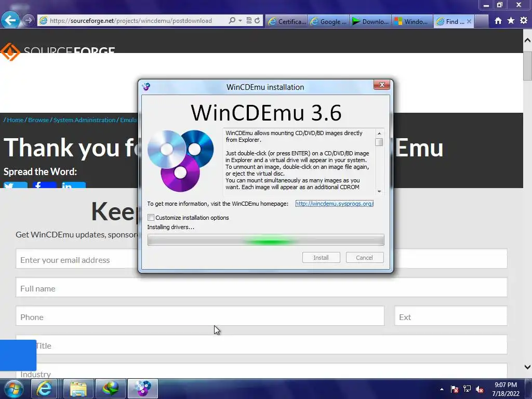
Task: Click the Title input field
Action: pyautogui.click(x=261, y=344)
